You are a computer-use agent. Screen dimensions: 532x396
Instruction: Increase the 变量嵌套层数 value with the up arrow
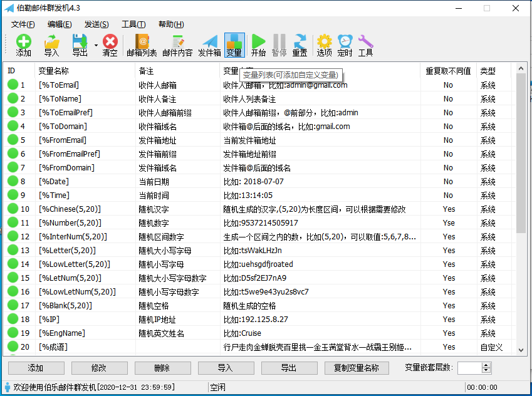click(486, 365)
